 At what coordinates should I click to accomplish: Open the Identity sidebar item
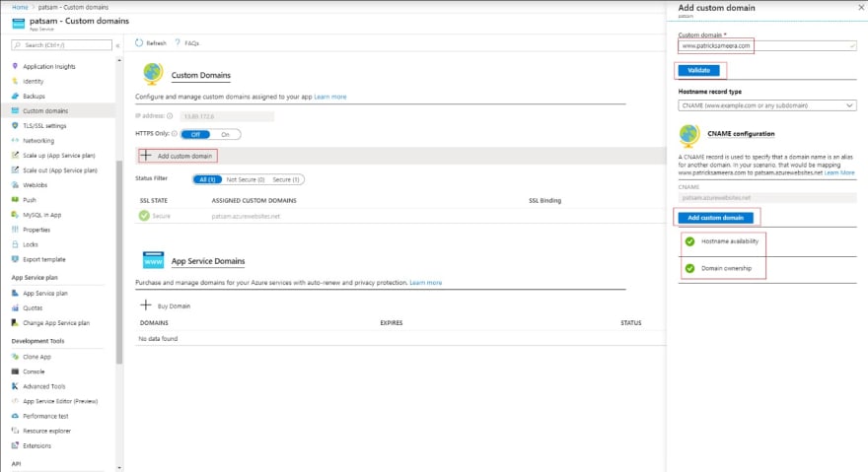coord(34,82)
